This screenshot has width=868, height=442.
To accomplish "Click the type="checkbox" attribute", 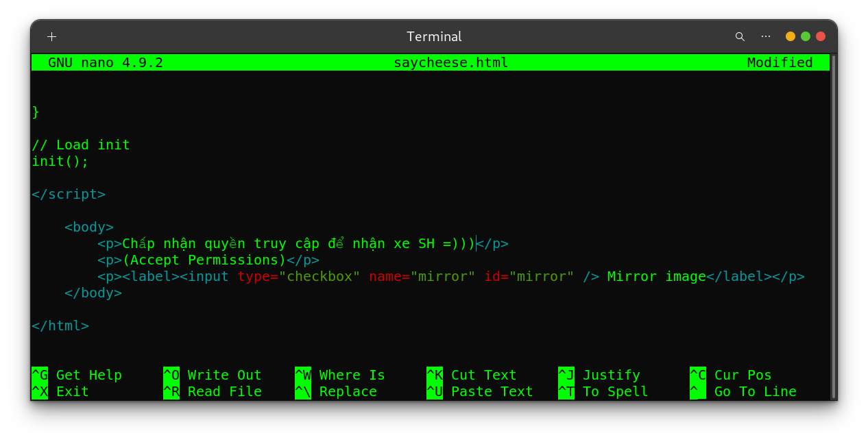I will pos(299,276).
